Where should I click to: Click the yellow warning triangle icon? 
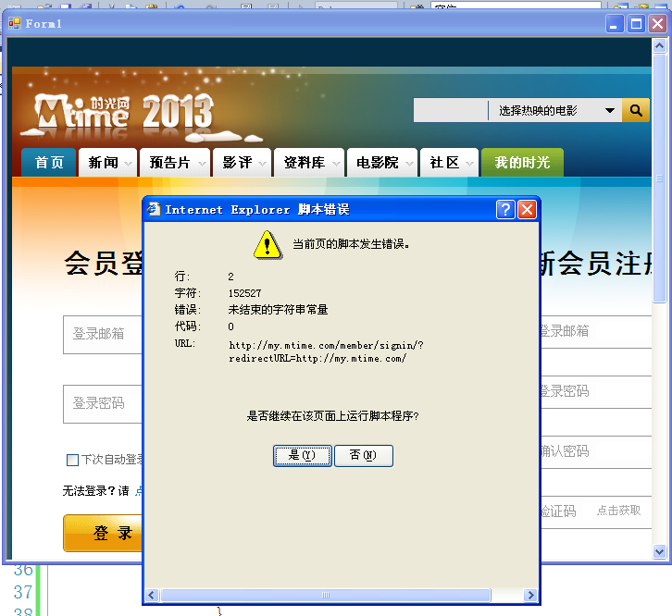[267, 244]
